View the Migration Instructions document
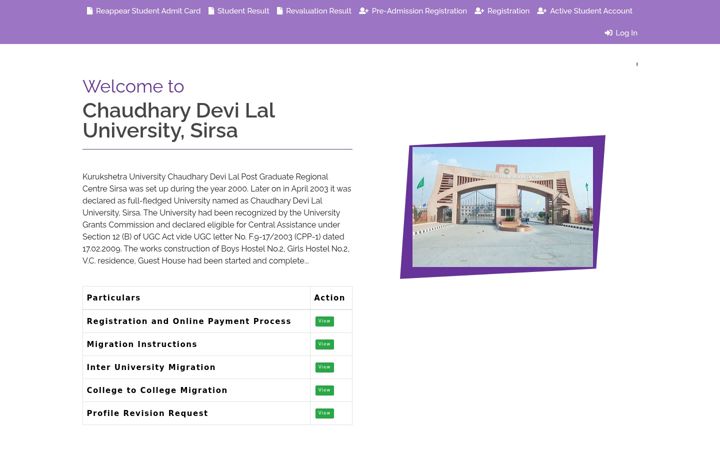Image resolution: width=720 pixels, height=450 pixels. click(325, 344)
